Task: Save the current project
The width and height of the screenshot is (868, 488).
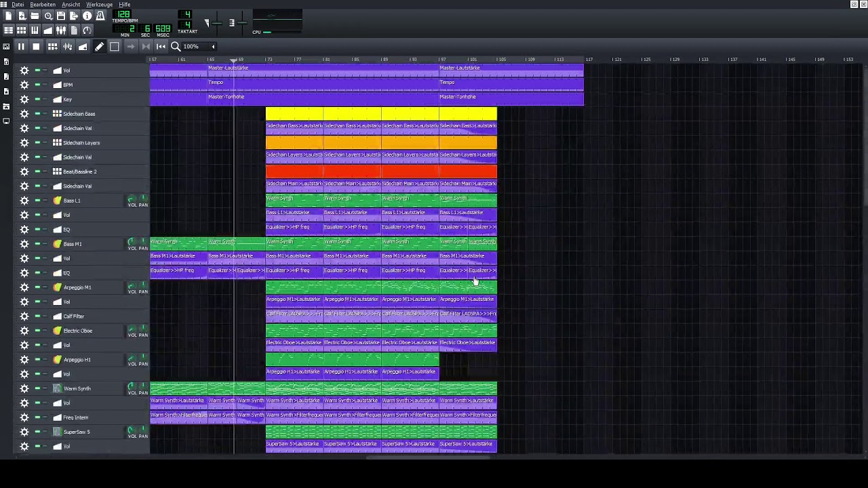Action: [61, 16]
